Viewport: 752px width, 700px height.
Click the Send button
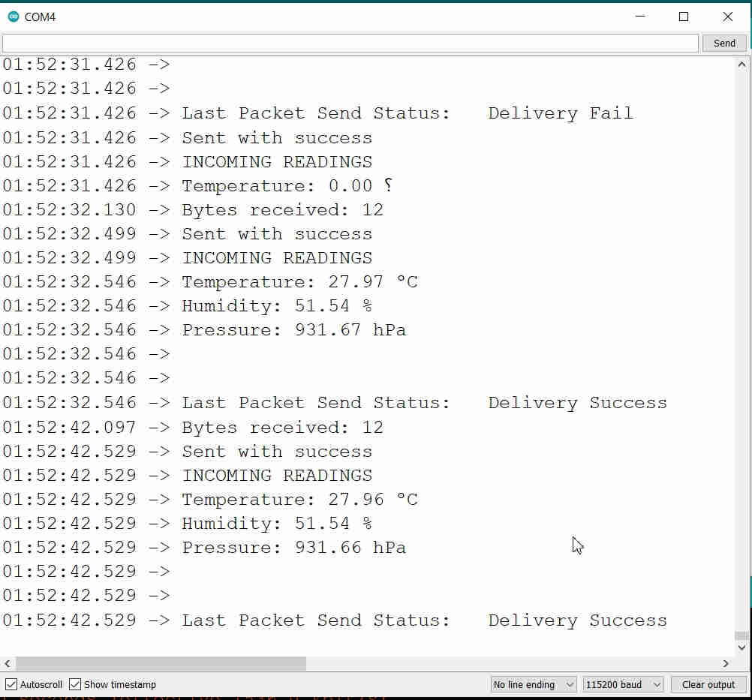pos(724,44)
